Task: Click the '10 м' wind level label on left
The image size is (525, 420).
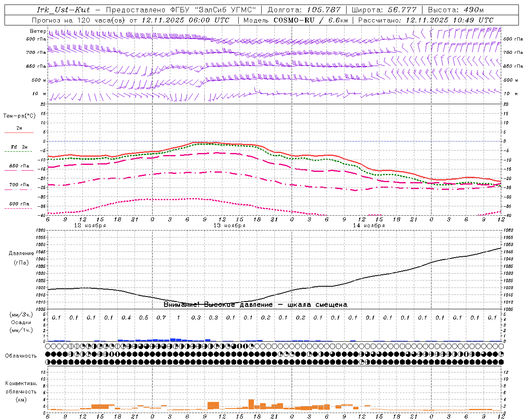Action: [39, 94]
